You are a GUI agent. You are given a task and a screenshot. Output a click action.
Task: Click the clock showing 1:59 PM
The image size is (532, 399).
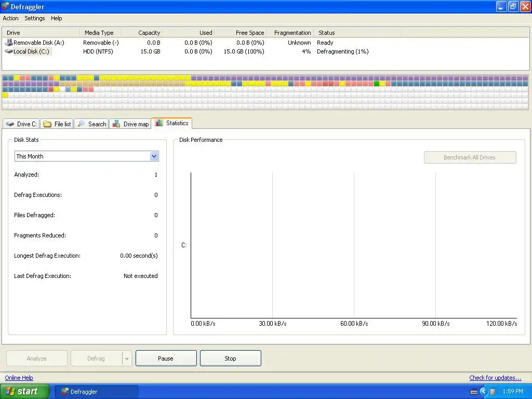click(513, 392)
